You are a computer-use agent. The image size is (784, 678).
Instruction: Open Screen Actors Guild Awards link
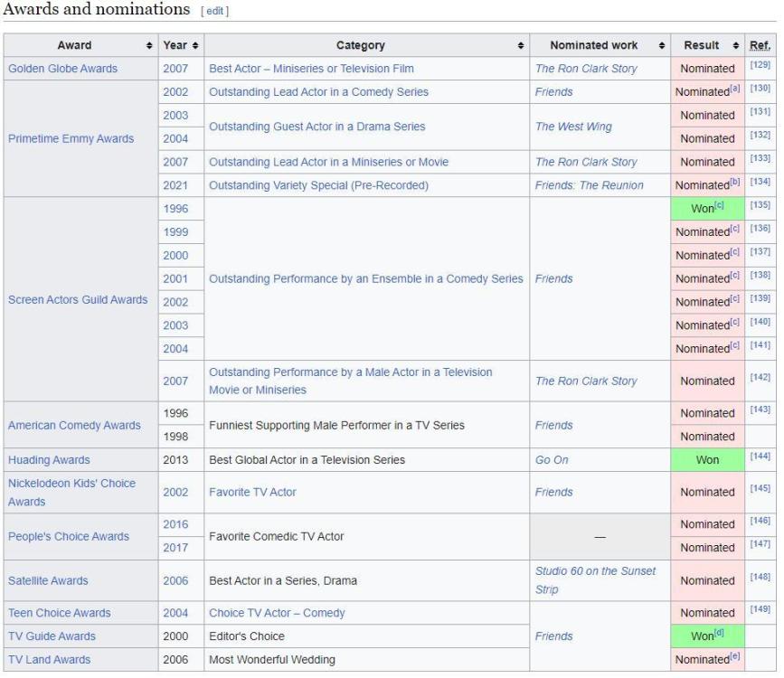pos(78,299)
